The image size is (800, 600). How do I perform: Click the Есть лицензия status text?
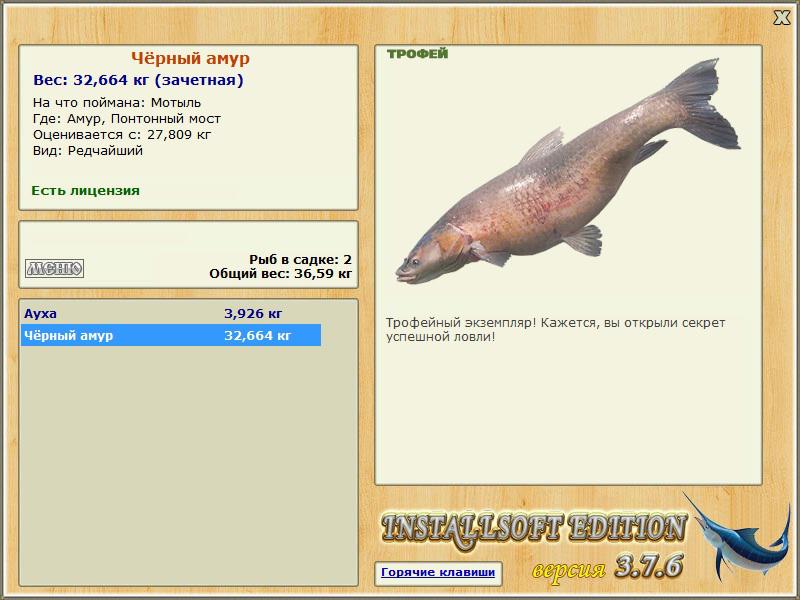pyautogui.click(x=86, y=190)
